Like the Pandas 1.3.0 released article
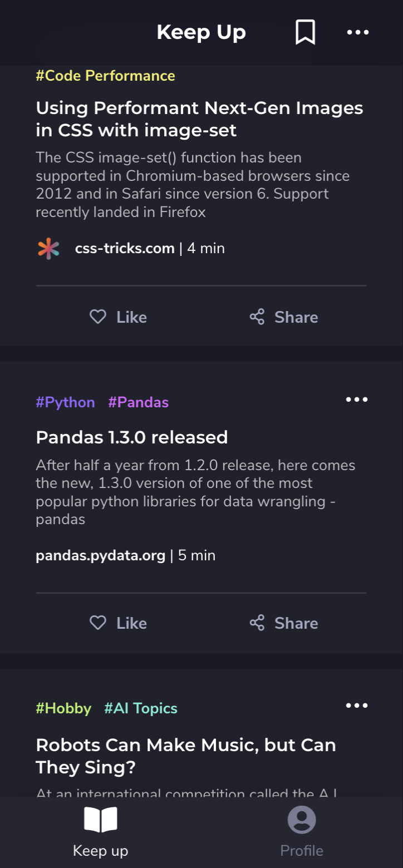403x868 pixels. point(118,623)
